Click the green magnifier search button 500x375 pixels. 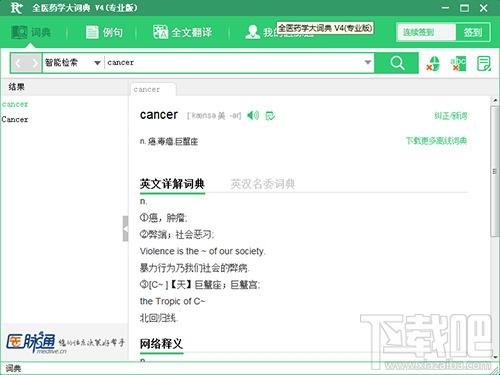pyautogui.click(x=397, y=63)
